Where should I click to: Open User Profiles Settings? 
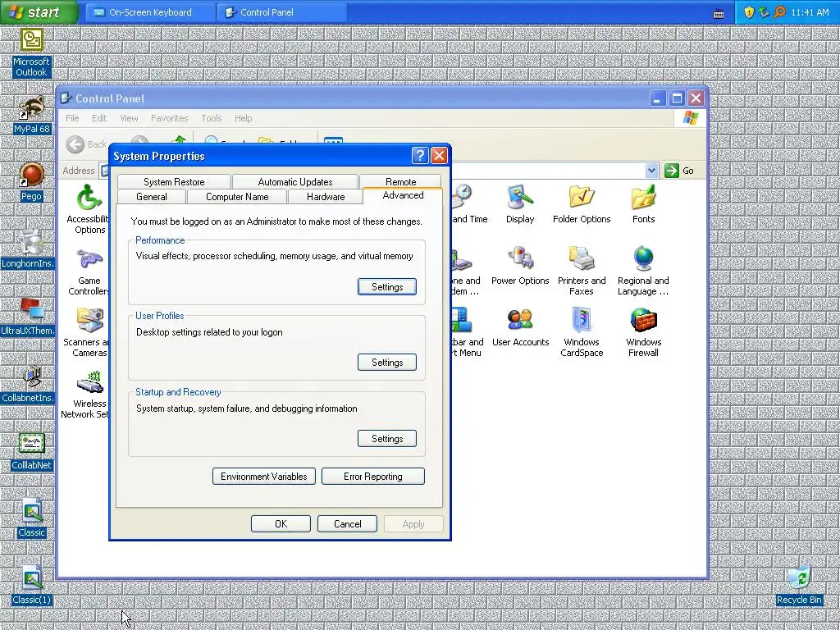[x=387, y=362]
